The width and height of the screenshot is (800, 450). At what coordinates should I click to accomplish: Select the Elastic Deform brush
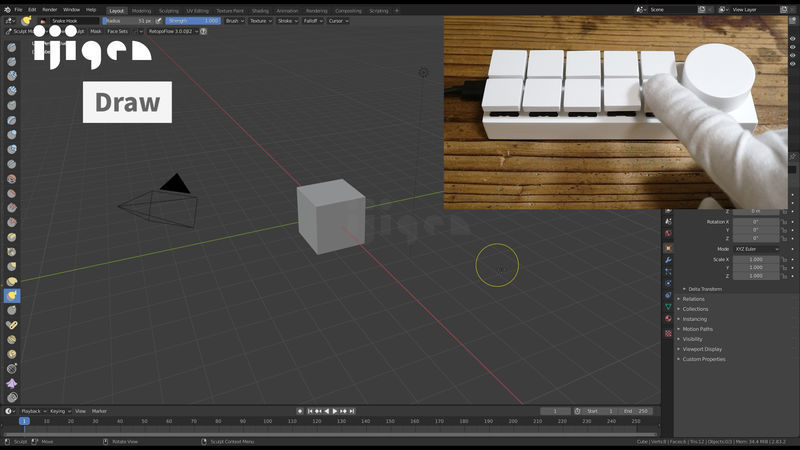12,281
